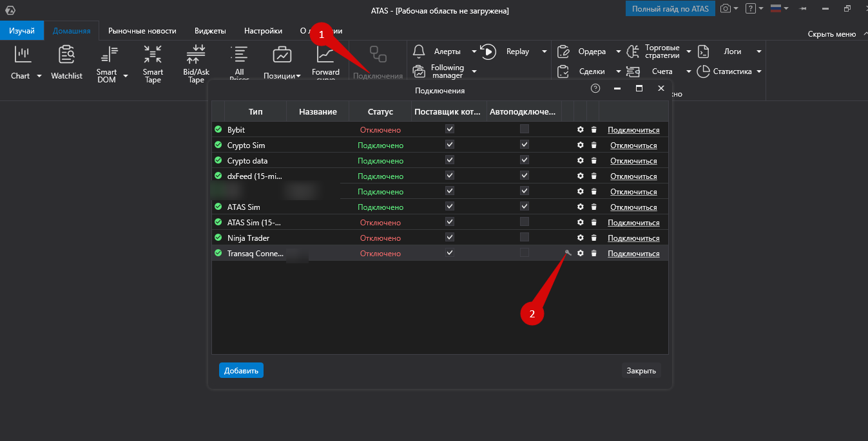Screen dimensions: 868x441
Task: Open settings gear for Bybit connection
Action: 581,130
